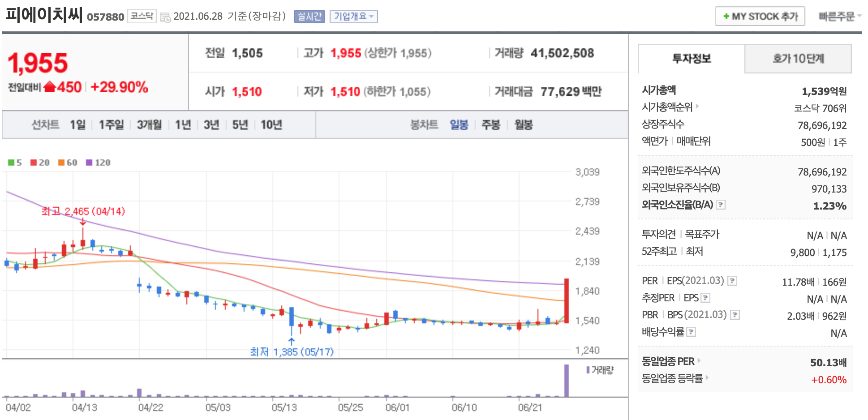Image resolution: width=868 pixels, height=420 pixels.
Task: Click the 실시간 real-time button
Action: (x=309, y=17)
